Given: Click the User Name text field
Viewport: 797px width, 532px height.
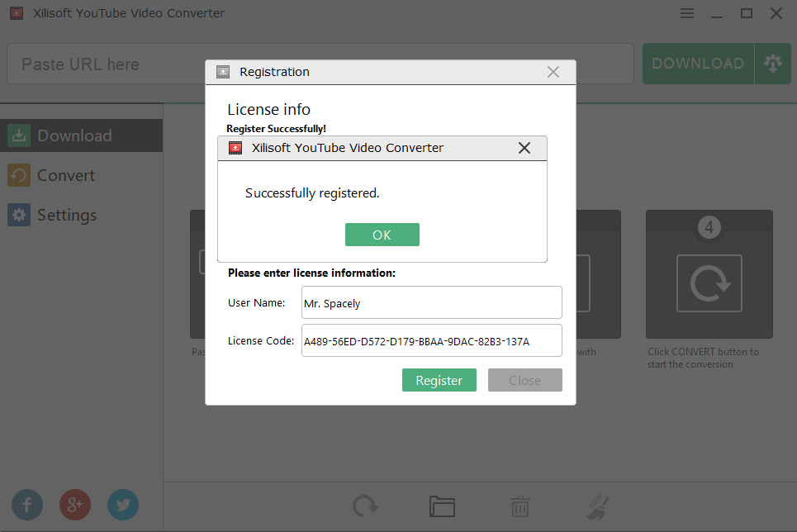Looking at the screenshot, I should (x=431, y=302).
